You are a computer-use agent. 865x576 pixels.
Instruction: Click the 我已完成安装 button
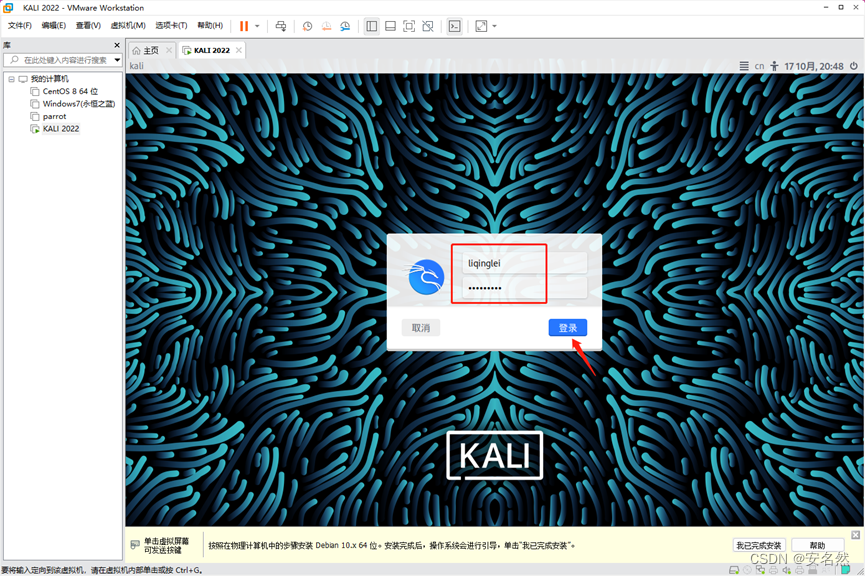(x=759, y=546)
